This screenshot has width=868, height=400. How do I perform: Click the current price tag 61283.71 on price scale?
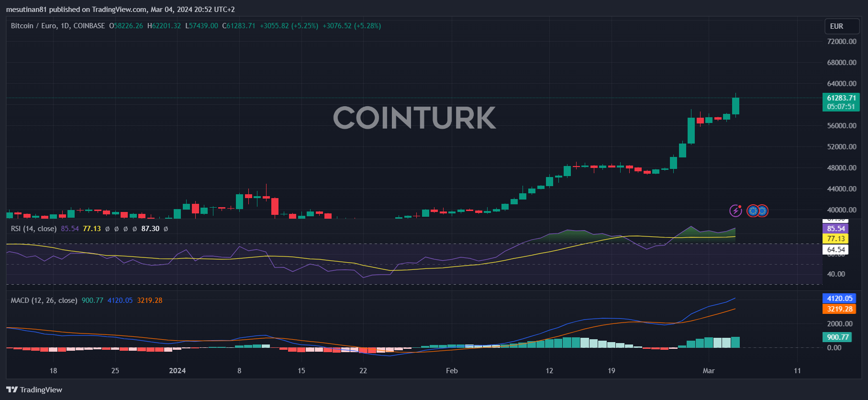(841, 98)
